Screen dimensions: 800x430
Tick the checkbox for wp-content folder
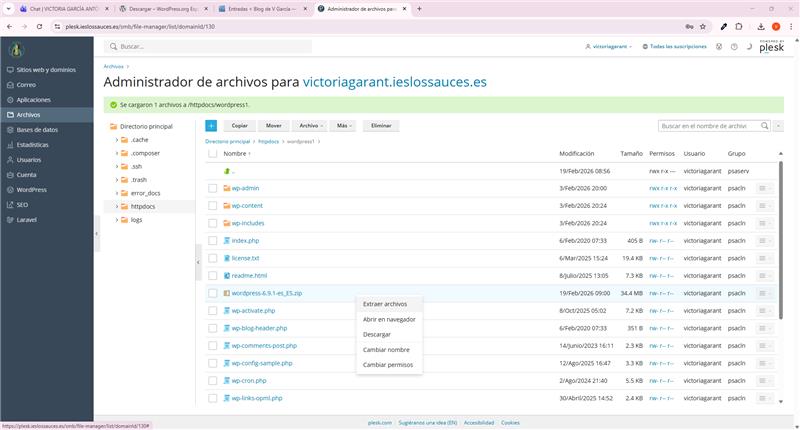tap(212, 206)
